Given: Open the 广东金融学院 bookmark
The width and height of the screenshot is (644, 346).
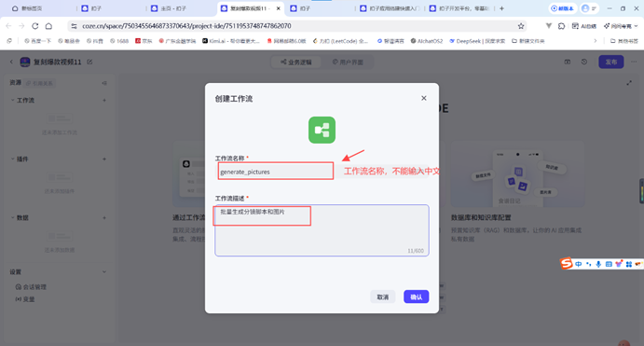Looking at the screenshot, I should pos(177,41).
